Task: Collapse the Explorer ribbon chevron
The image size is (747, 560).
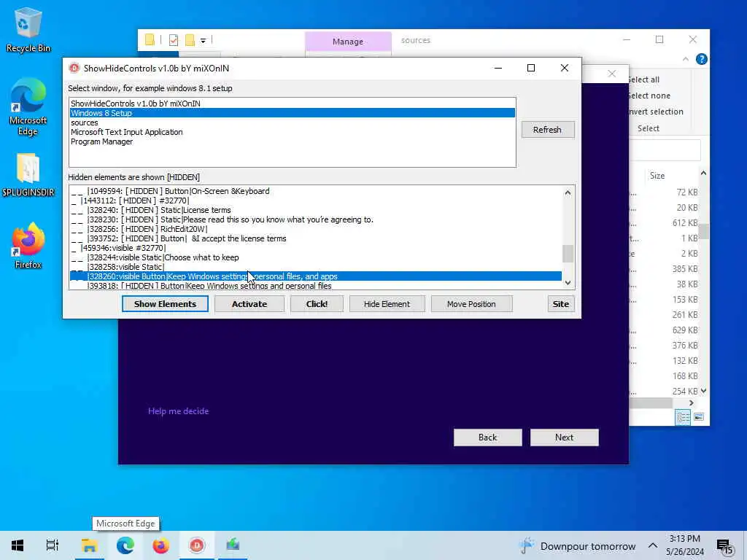Action: coord(686,59)
